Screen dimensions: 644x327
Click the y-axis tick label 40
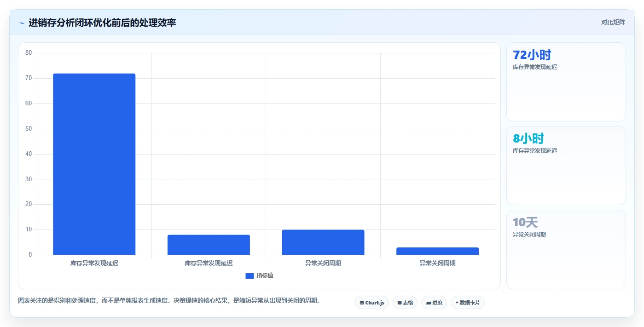pyautogui.click(x=29, y=154)
